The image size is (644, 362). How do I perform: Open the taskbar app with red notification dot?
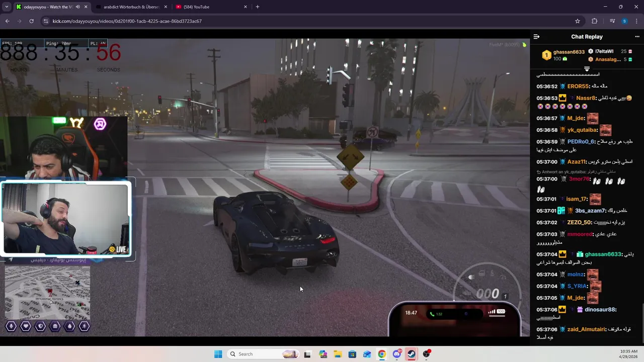[x=427, y=354]
